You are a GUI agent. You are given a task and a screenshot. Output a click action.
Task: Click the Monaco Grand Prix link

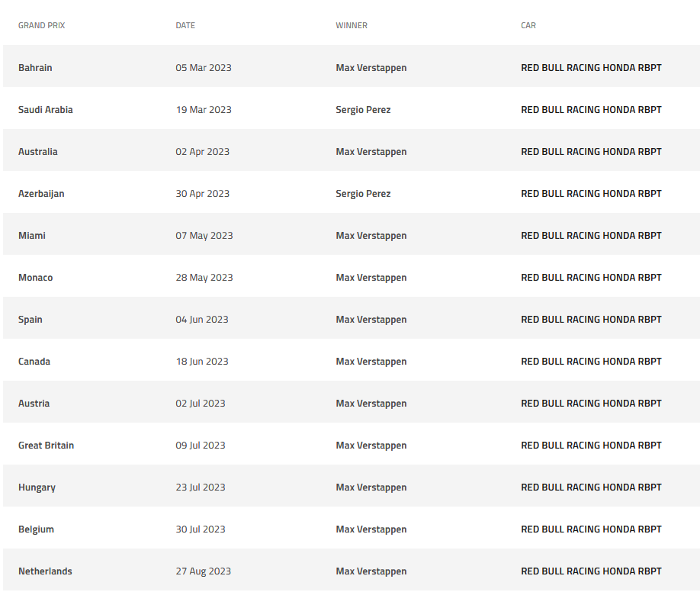coord(36,278)
